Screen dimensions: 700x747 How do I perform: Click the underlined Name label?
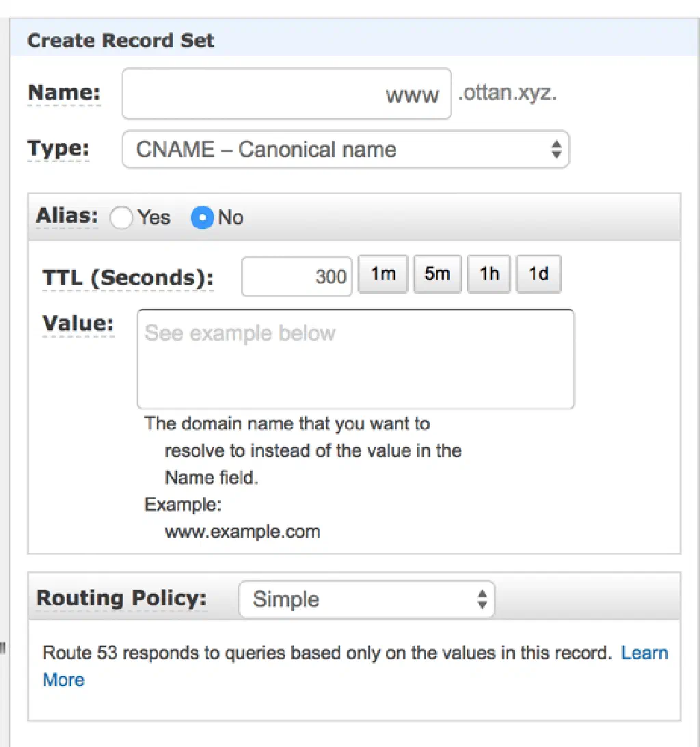pyautogui.click(x=64, y=93)
